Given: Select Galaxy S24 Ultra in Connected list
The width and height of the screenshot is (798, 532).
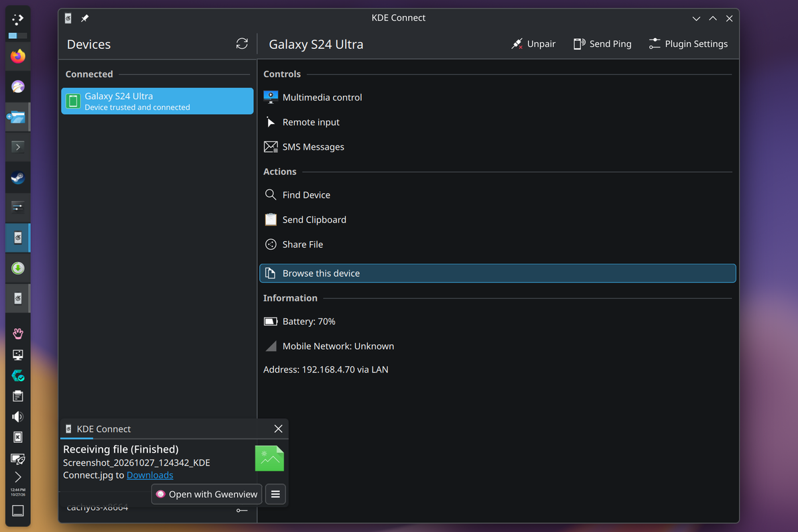Looking at the screenshot, I should 157,101.
